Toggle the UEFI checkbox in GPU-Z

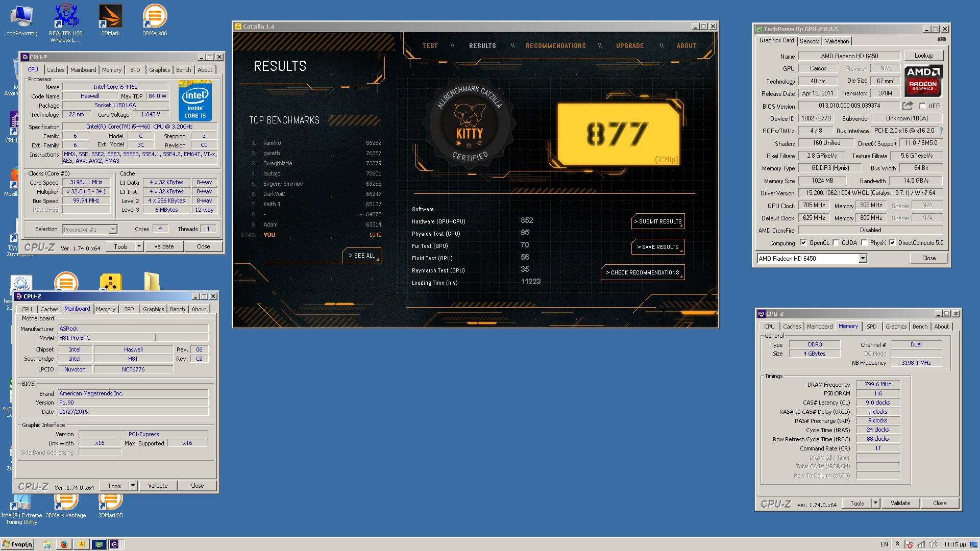pyautogui.click(x=922, y=106)
